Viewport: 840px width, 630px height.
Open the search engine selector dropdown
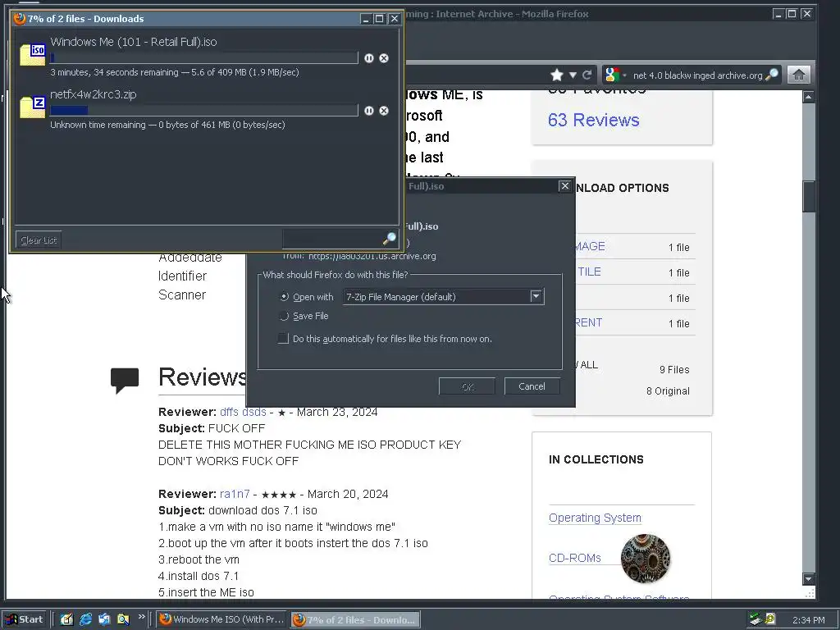tap(624, 75)
